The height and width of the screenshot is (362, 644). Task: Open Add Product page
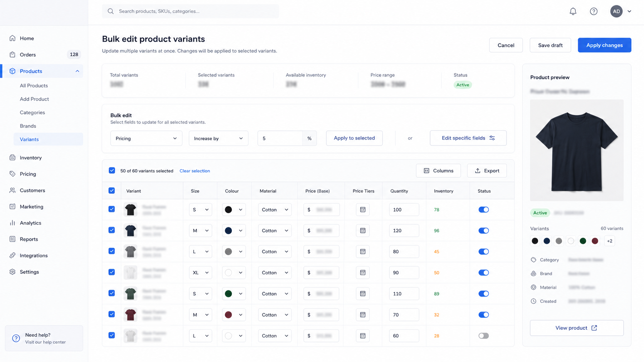click(x=34, y=99)
